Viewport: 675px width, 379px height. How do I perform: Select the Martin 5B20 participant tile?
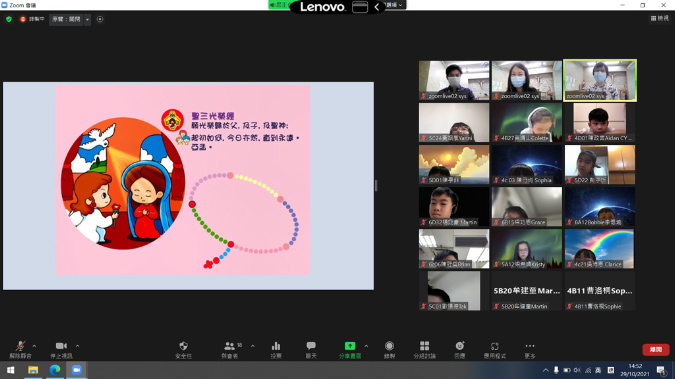pos(527,291)
